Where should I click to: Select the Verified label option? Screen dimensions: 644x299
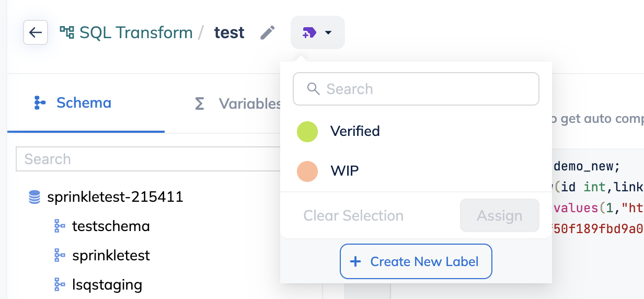pyautogui.click(x=354, y=131)
